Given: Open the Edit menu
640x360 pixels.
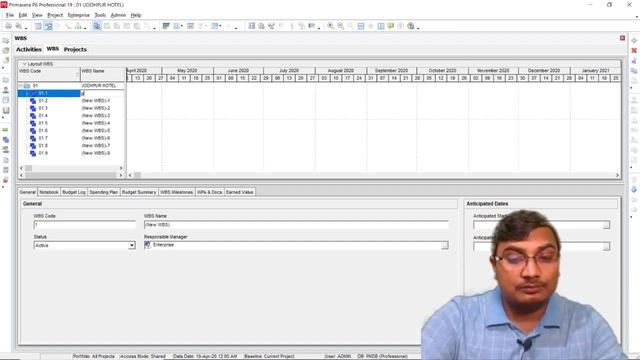Looking at the screenshot, I should [23, 15].
